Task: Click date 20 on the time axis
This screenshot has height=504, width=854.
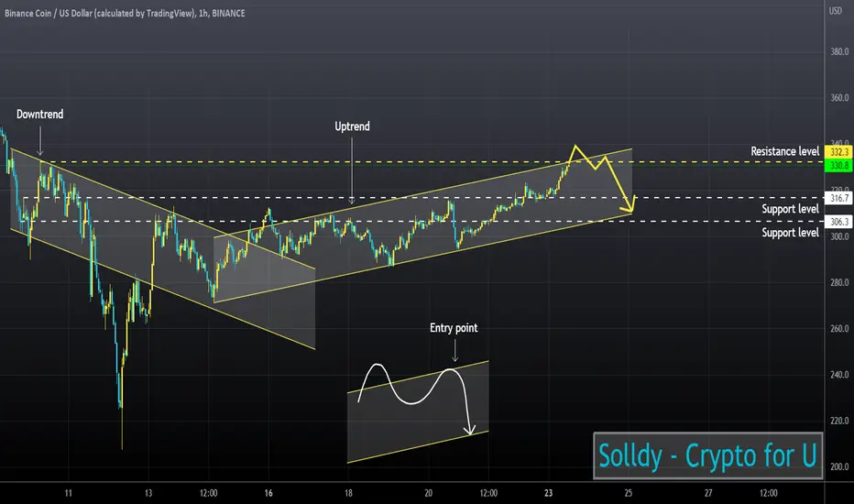Action: (428, 493)
